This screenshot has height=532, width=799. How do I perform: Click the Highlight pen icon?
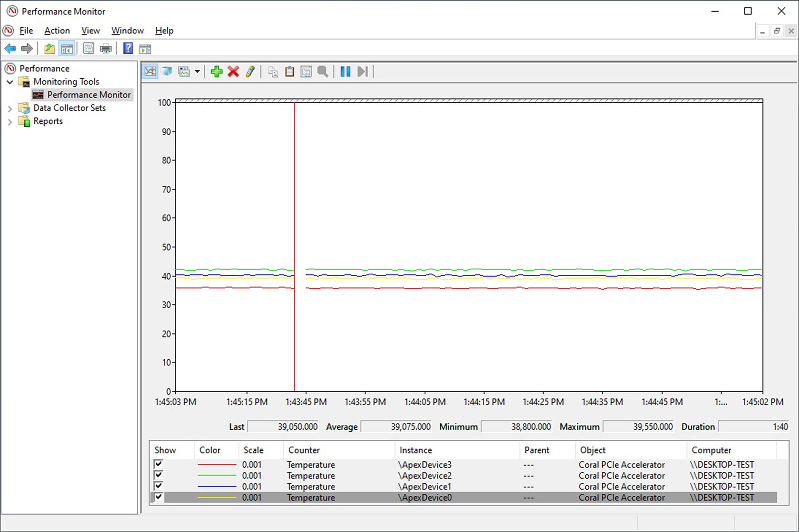pos(250,72)
